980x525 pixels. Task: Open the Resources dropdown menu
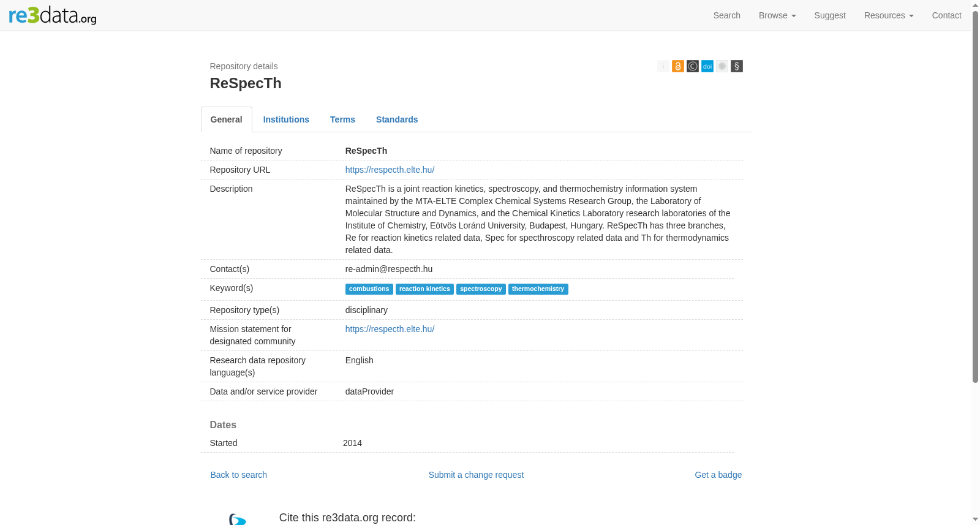(888, 15)
